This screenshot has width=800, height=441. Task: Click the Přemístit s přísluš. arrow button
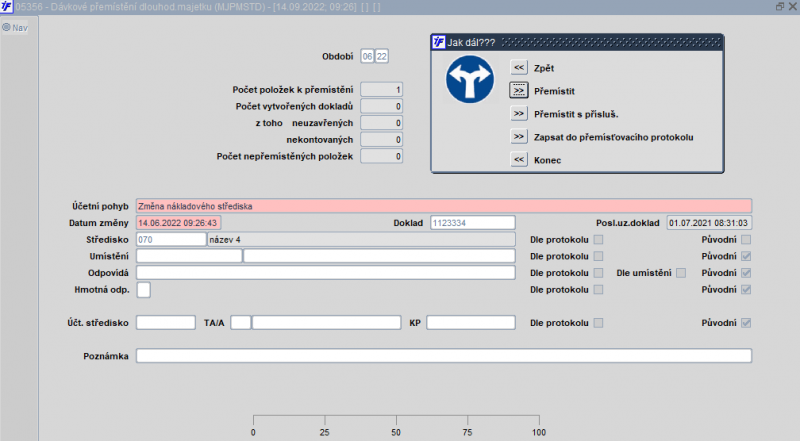coord(519,113)
